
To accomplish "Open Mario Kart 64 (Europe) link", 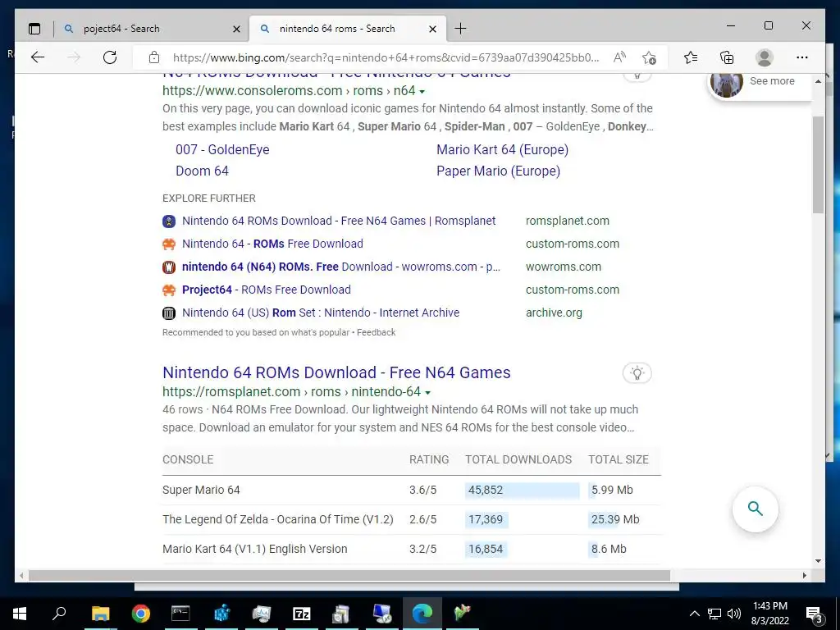I will (x=503, y=149).
